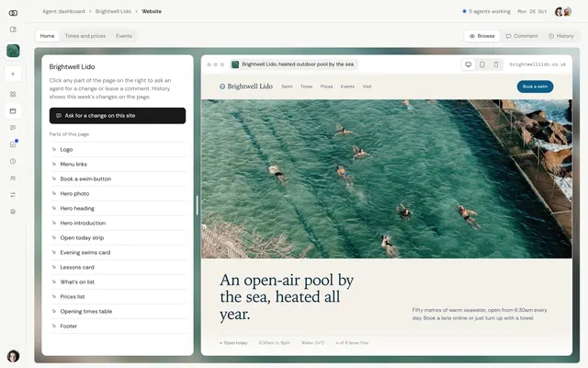This screenshot has height=368, width=588.
Task: Select Opening times table part
Action: pyautogui.click(x=119, y=311)
